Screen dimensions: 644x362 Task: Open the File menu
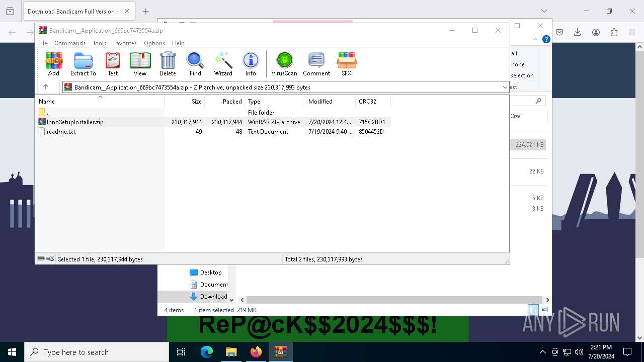[43, 43]
